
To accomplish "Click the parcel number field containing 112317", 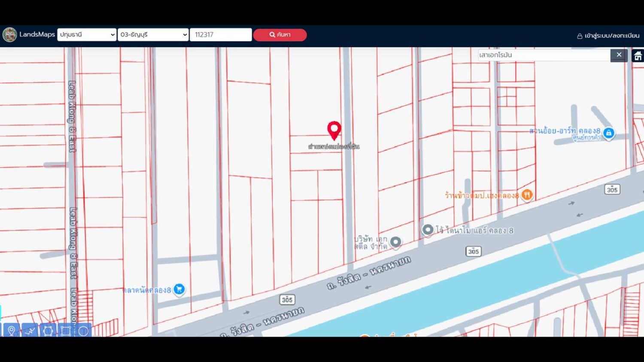I will pyautogui.click(x=221, y=35).
